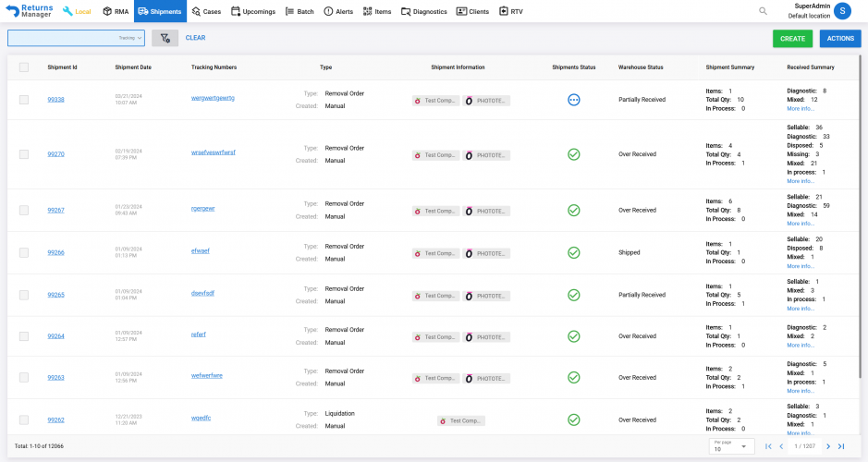This screenshot has height=462, width=868.
Task: Click the filter settings funnel icon
Action: click(x=165, y=38)
